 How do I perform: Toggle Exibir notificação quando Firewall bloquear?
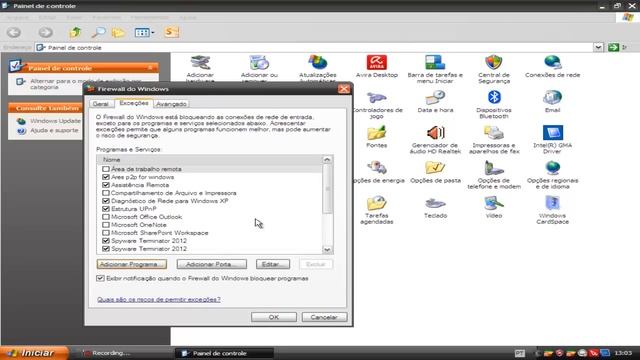[100, 278]
